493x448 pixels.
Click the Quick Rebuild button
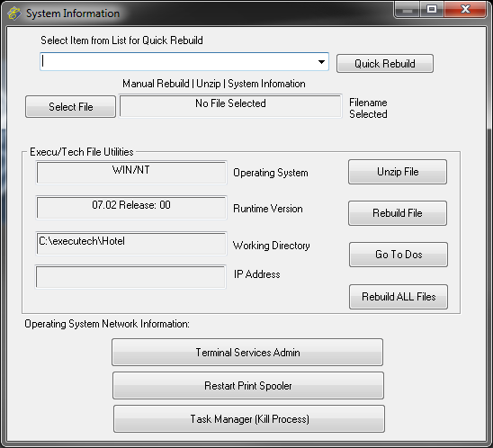pyautogui.click(x=385, y=64)
